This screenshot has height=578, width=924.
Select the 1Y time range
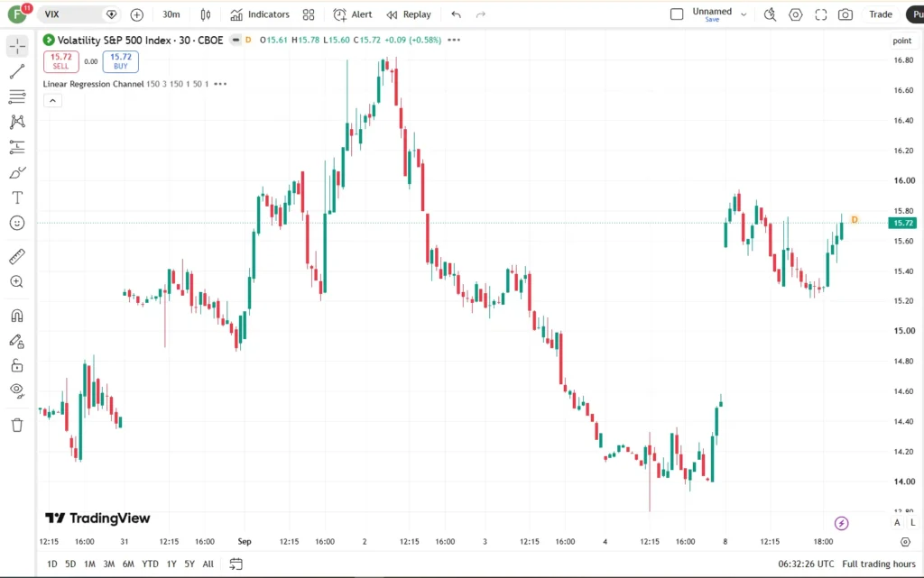pos(171,564)
